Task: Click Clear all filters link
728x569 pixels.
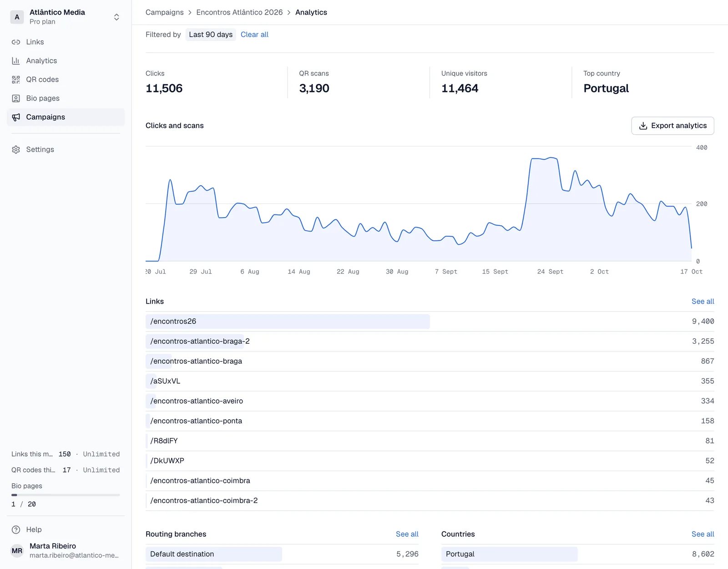Action: point(254,35)
